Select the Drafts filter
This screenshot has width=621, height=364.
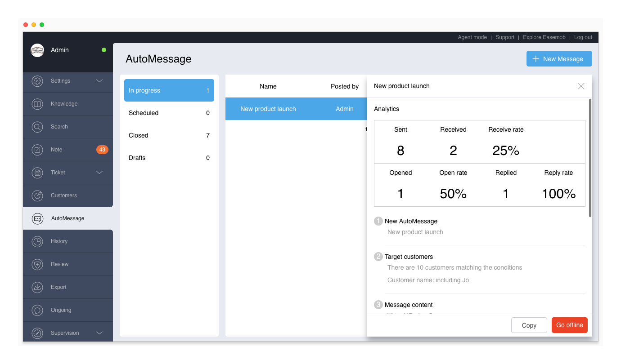169,158
